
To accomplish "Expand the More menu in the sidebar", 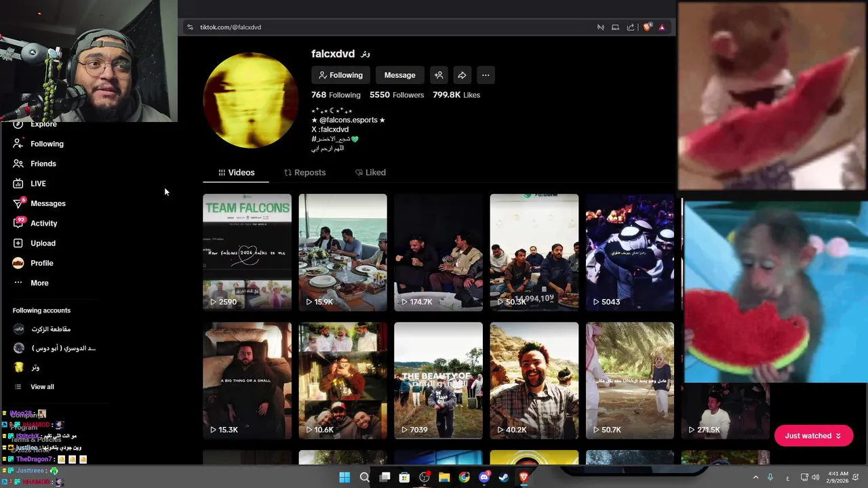I will point(31,283).
